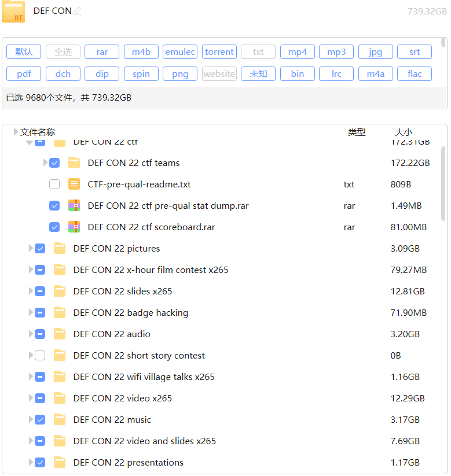Click folder icon of DEF CON 22 slides x265
The height and width of the screenshot is (476, 451).
point(60,291)
